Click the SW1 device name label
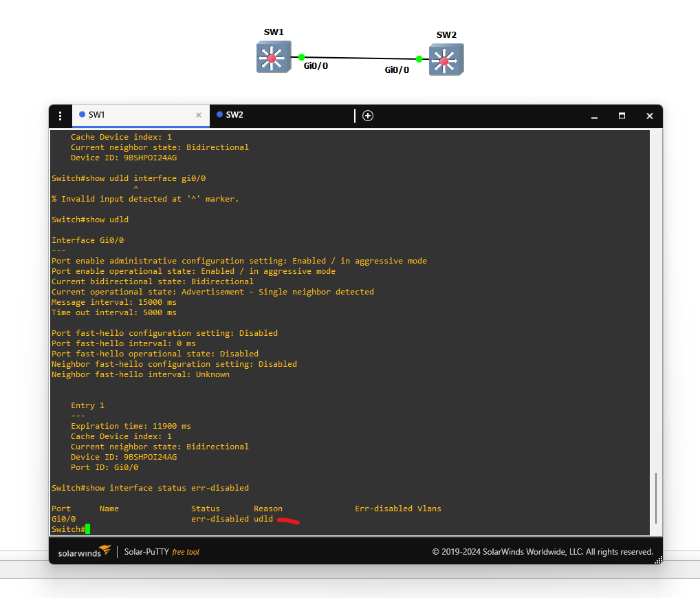 [x=274, y=32]
